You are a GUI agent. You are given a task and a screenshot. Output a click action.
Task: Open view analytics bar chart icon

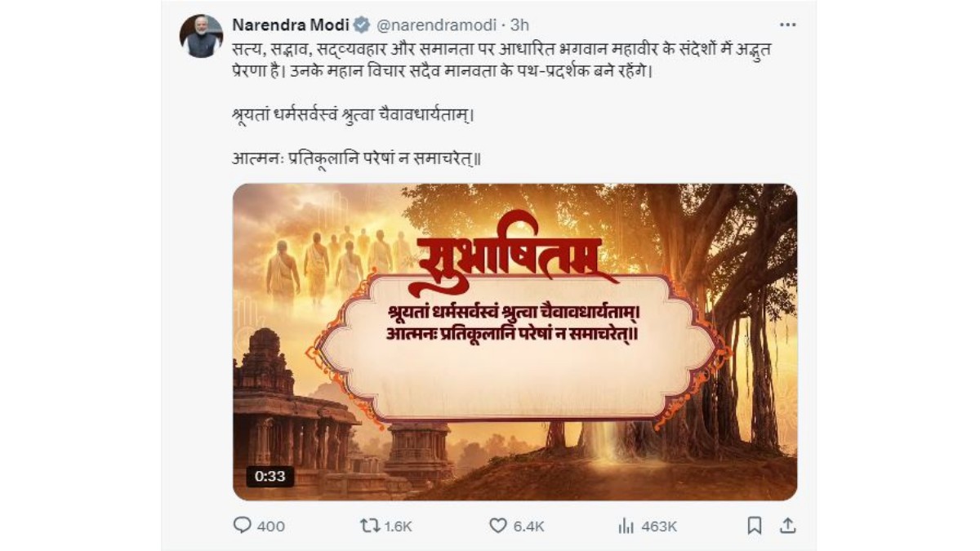626,526
